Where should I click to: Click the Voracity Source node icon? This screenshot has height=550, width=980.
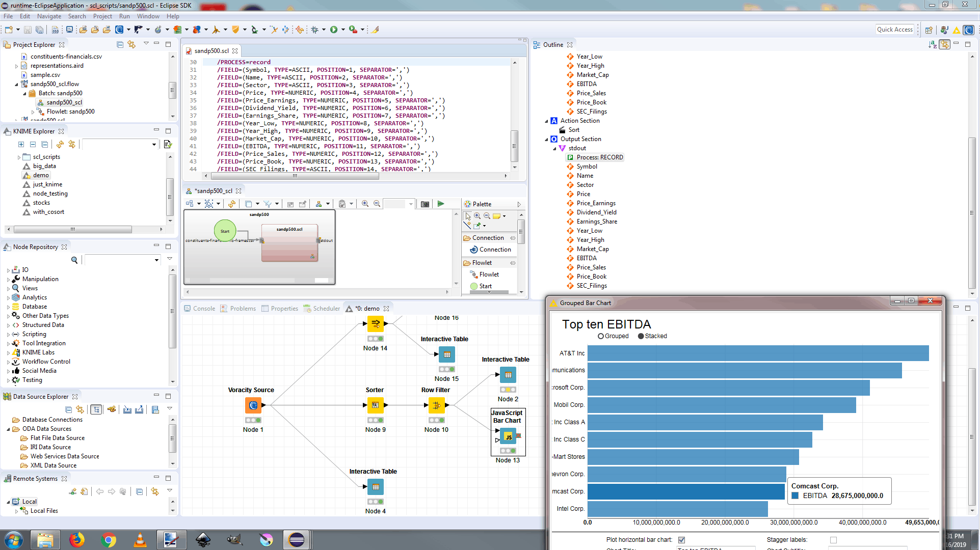[x=253, y=405]
